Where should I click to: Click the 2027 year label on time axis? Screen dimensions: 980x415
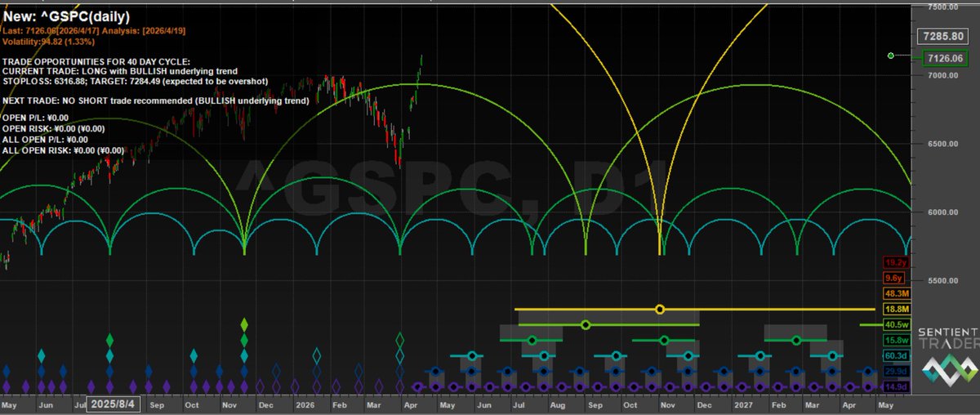pyautogui.click(x=743, y=404)
